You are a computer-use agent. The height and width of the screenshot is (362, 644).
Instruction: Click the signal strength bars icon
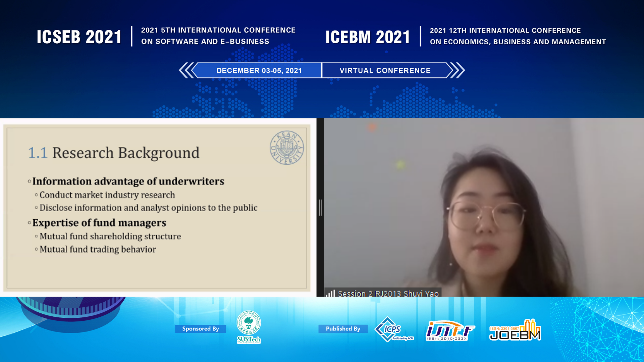(x=330, y=293)
